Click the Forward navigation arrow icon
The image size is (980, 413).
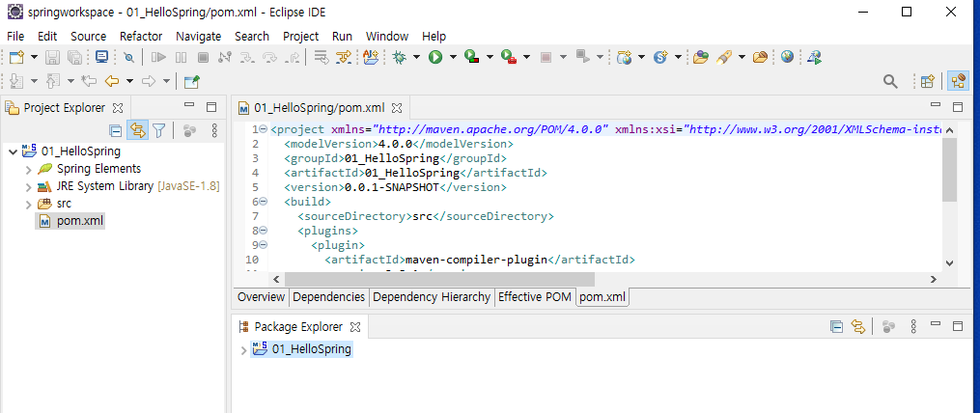click(x=149, y=81)
